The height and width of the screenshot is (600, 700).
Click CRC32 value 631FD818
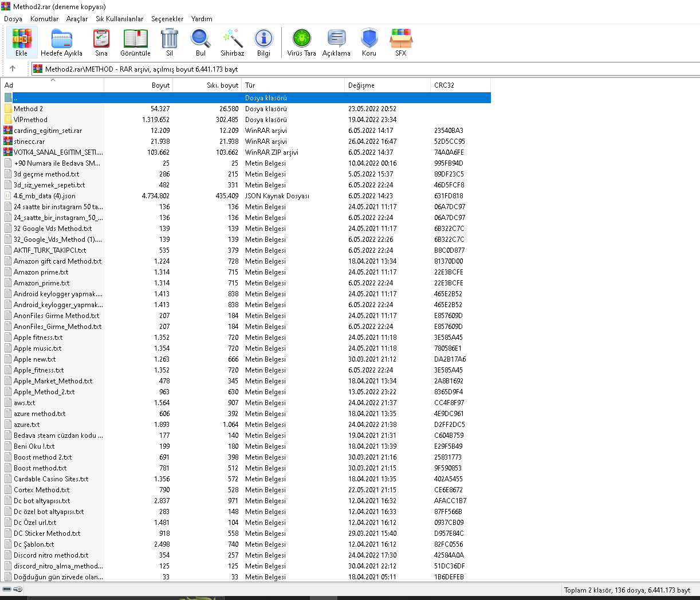[449, 195]
